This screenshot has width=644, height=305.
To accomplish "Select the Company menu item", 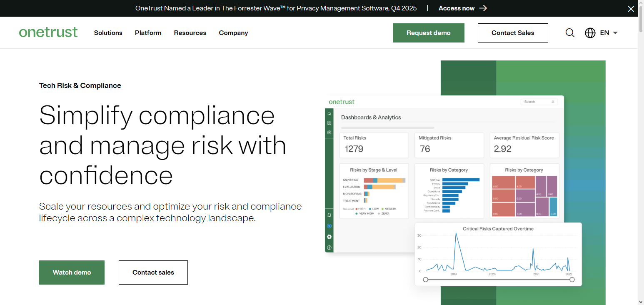I will (233, 32).
